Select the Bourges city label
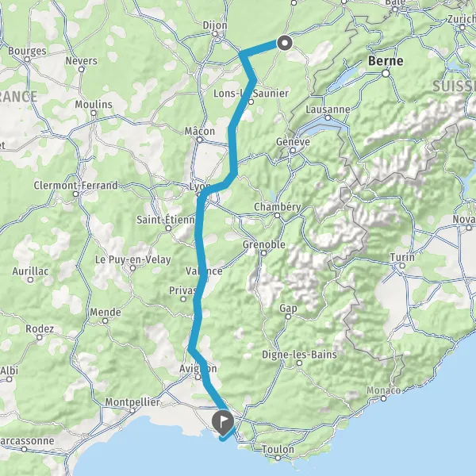Image resolution: width=476 pixels, height=476 pixels. [27, 51]
